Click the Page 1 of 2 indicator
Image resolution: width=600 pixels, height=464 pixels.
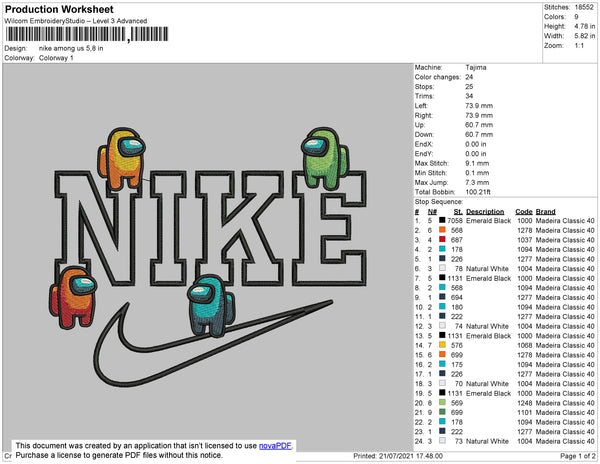click(577, 456)
